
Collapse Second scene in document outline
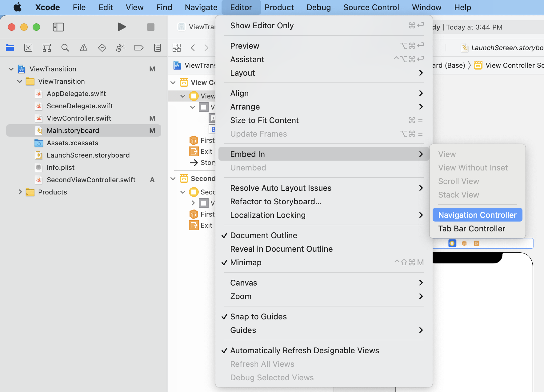[x=173, y=178]
